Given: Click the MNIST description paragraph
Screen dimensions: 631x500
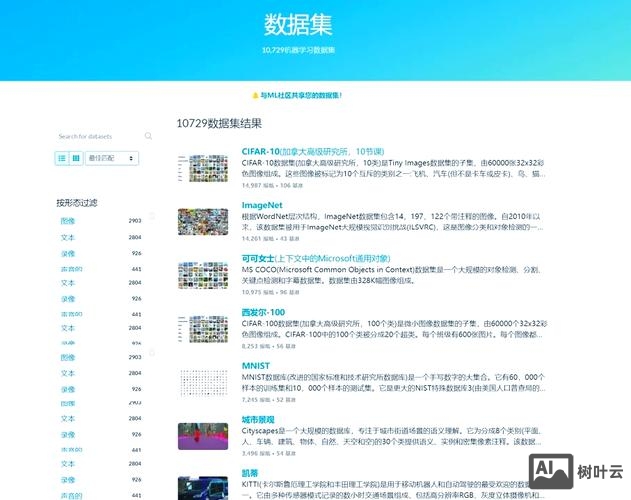Looking at the screenshot, I should [393, 382].
